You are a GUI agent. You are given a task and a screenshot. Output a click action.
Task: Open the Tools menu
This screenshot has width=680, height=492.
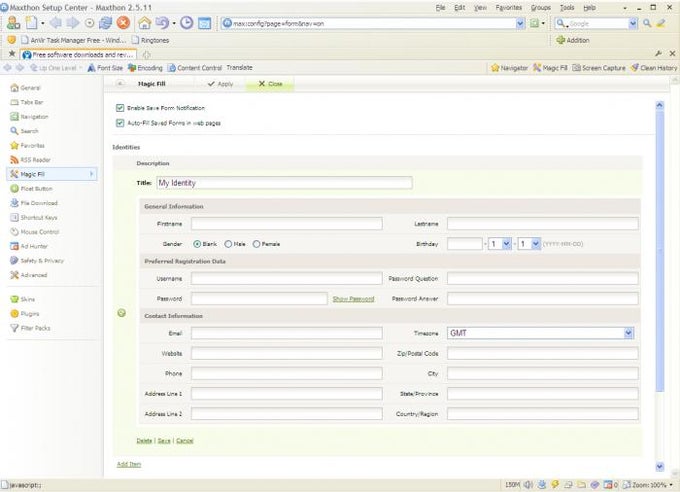[567, 7]
